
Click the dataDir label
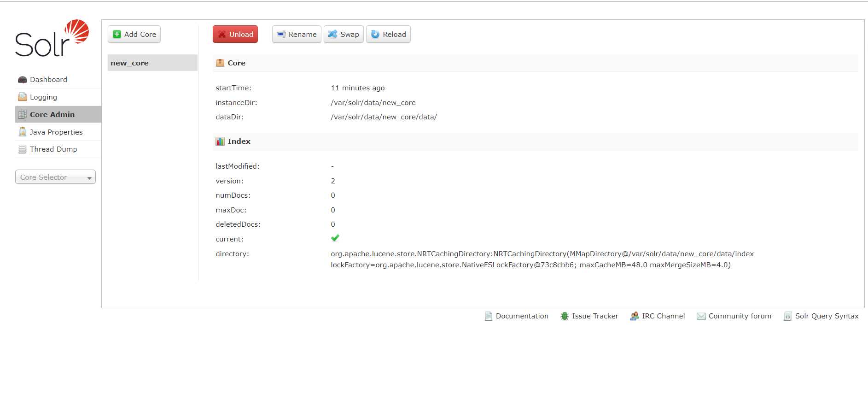tap(229, 117)
